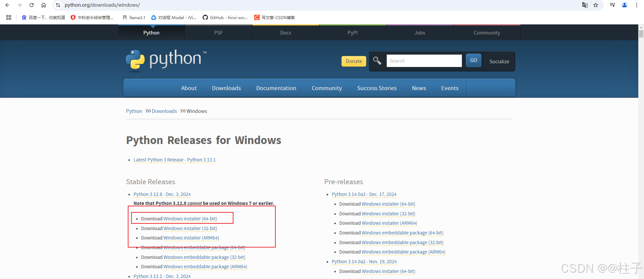Open the Socialize menu
Screen dimensions: 644x279
[499, 61]
